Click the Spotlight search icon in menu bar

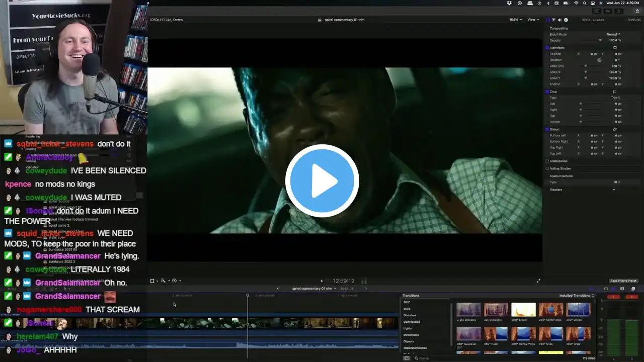pos(585,3)
